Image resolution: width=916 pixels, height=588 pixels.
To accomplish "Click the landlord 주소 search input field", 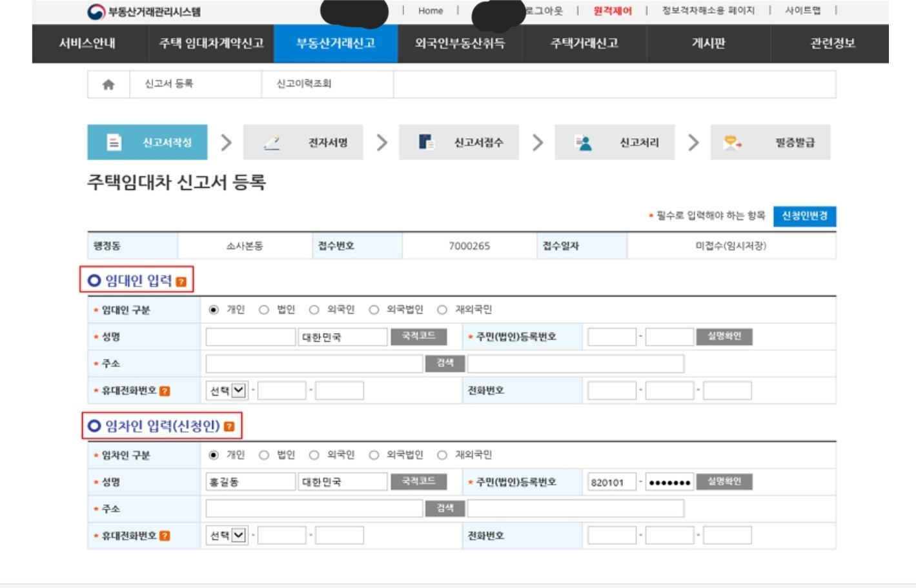I will click(x=314, y=363).
